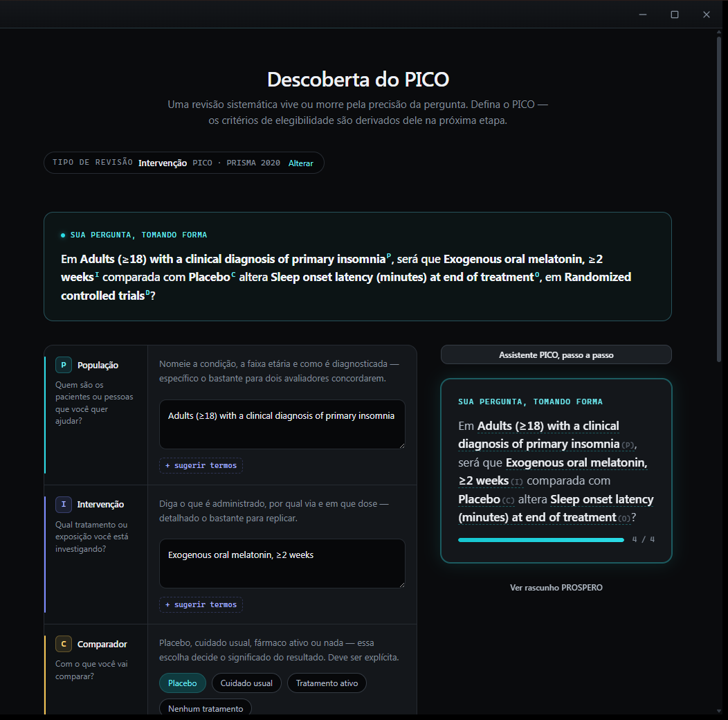Open Ver rascunho PROSPERO
The image size is (728, 720).
click(x=556, y=588)
